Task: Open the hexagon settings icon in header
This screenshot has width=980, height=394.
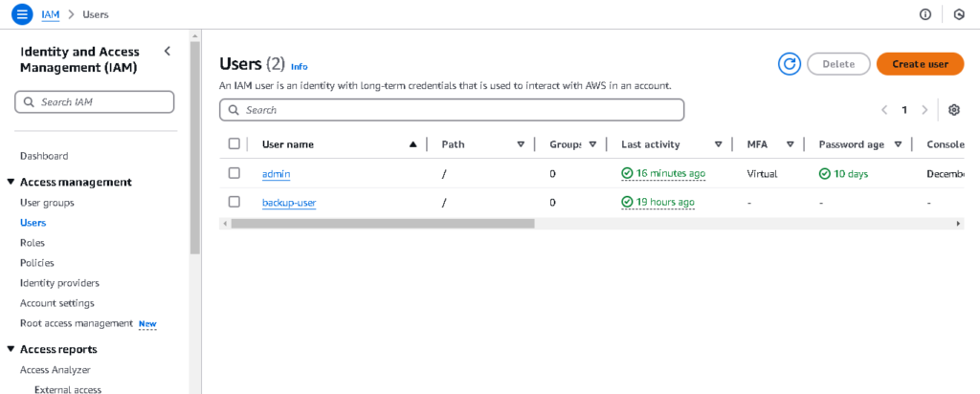Action: [x=959, y=14]
